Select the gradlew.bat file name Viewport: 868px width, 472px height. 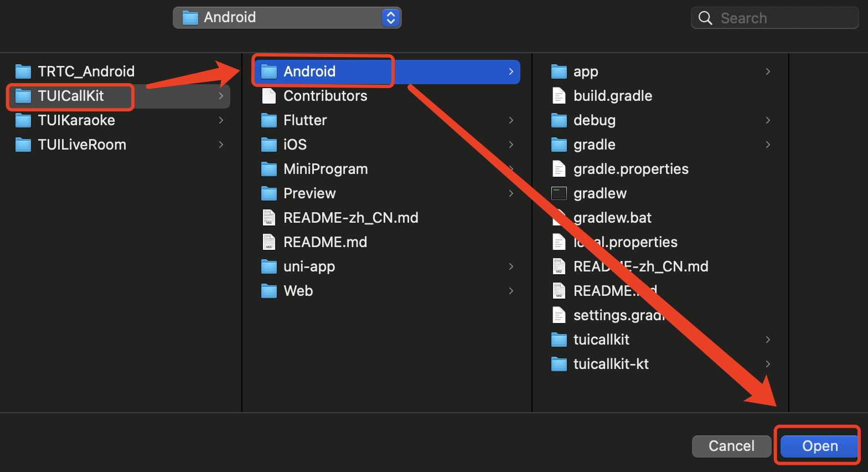pos(612,218)
